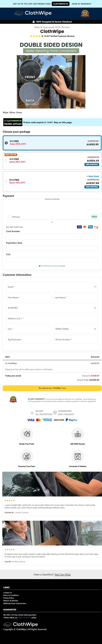Choose Afterpay as payment method

(9, 217)
